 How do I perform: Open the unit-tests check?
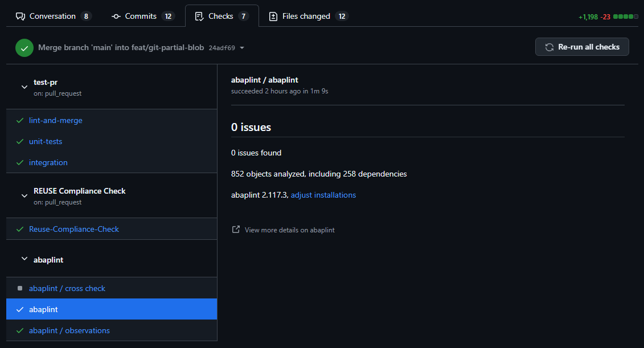(x=46, y=141)
